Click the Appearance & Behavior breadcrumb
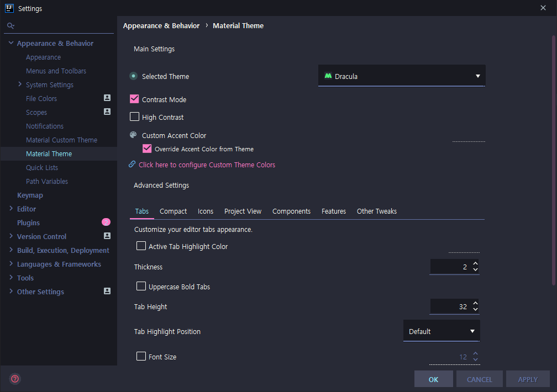 [x=161, y=25]
